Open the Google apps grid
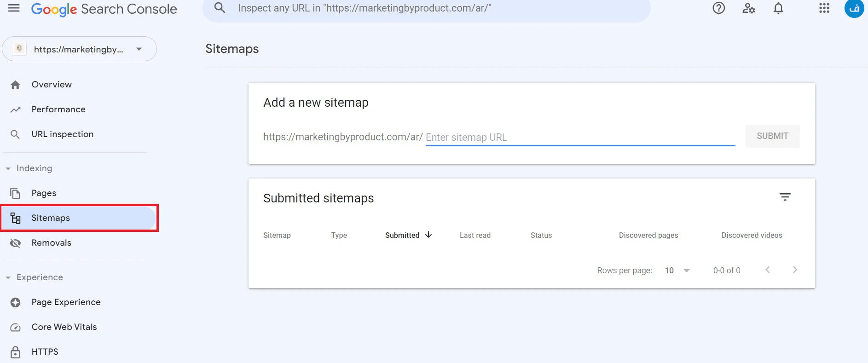 coord(824,8)
